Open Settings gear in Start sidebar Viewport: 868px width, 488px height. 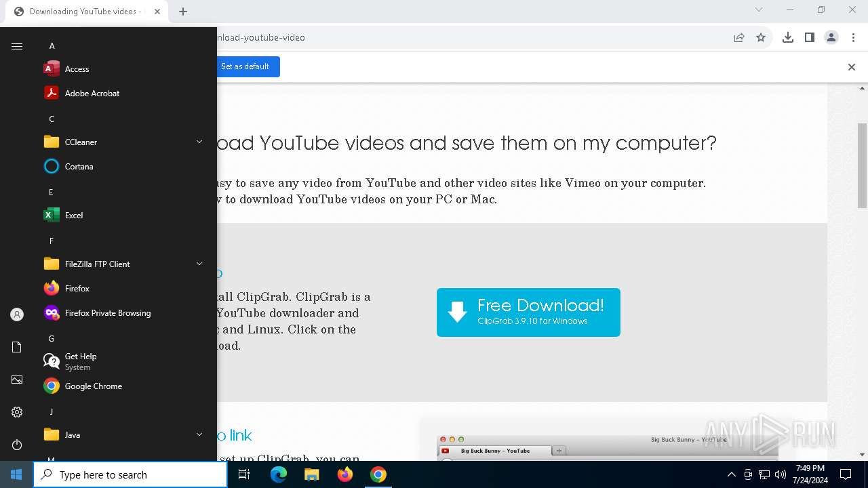(x=17, y=412)
